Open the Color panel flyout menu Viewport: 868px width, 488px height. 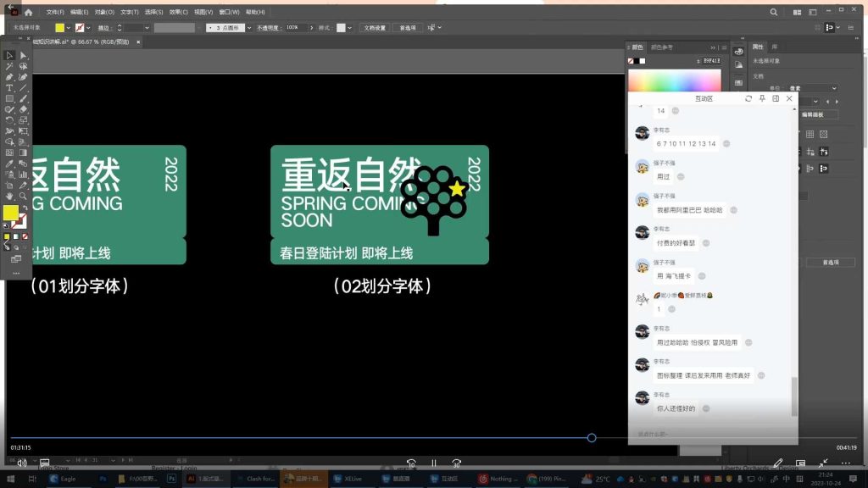click(x=724, y=47)
